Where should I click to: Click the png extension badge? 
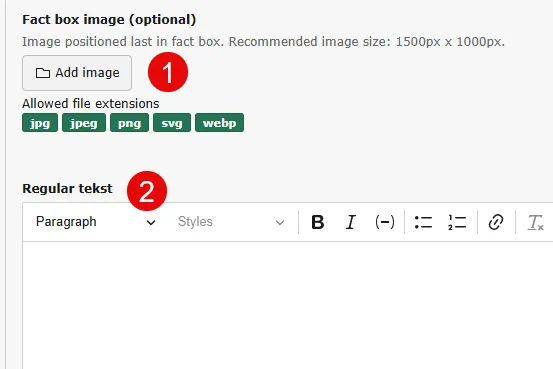point(129,123)
